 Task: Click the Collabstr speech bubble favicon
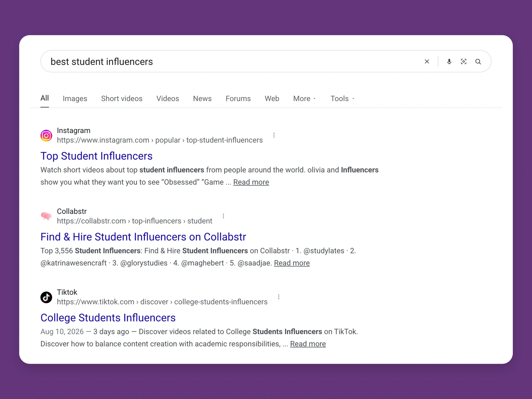click(x=46, y=216)
